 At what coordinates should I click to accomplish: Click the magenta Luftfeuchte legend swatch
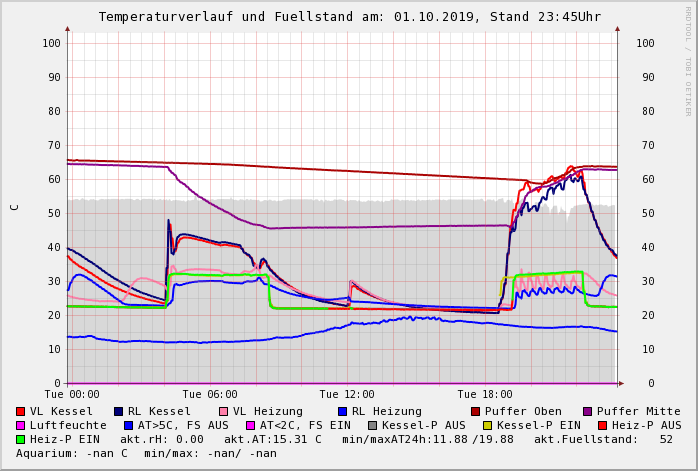20,426
